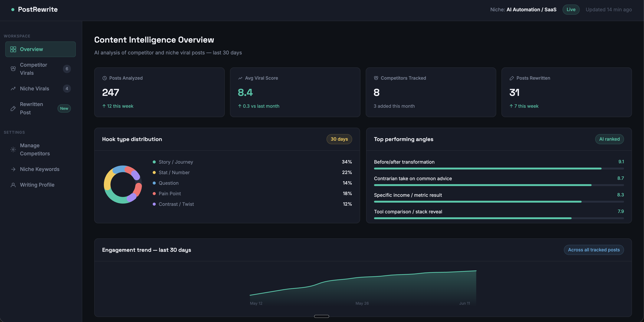Click the yellow Stat / Number legend dot
The height and width of the screenshot is (322, 644).
click(x=154, y=172)
